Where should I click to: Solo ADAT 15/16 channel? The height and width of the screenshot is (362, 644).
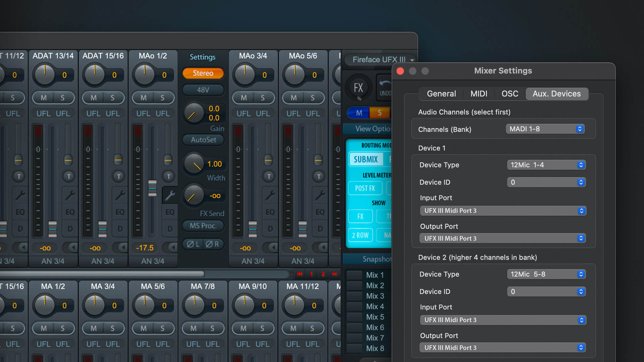coord(113,98)
